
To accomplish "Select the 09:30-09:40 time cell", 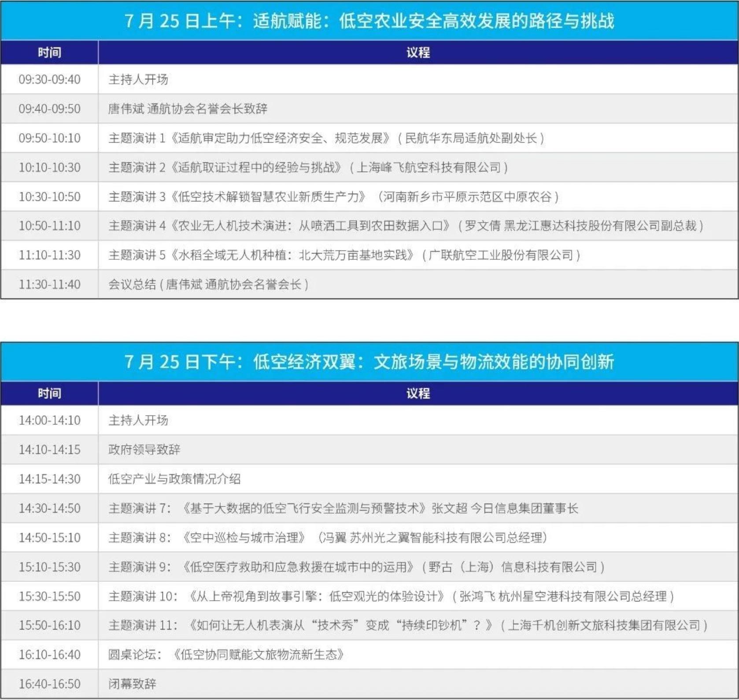I will click(49, 79).
